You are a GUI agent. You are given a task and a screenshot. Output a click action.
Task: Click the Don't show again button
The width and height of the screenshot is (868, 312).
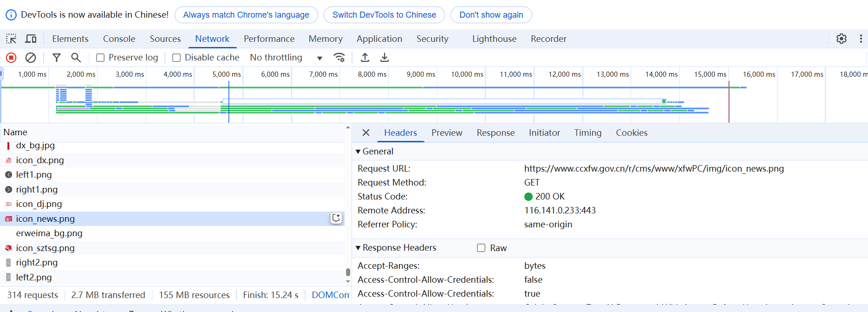click(491, 15)
